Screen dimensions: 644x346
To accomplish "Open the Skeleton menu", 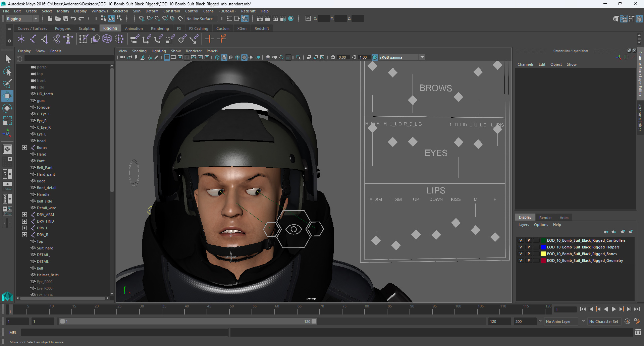I will 120,11.
